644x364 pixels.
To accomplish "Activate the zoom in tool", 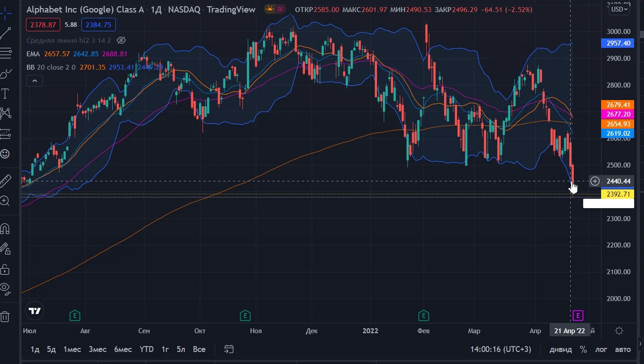I will 5,201.
